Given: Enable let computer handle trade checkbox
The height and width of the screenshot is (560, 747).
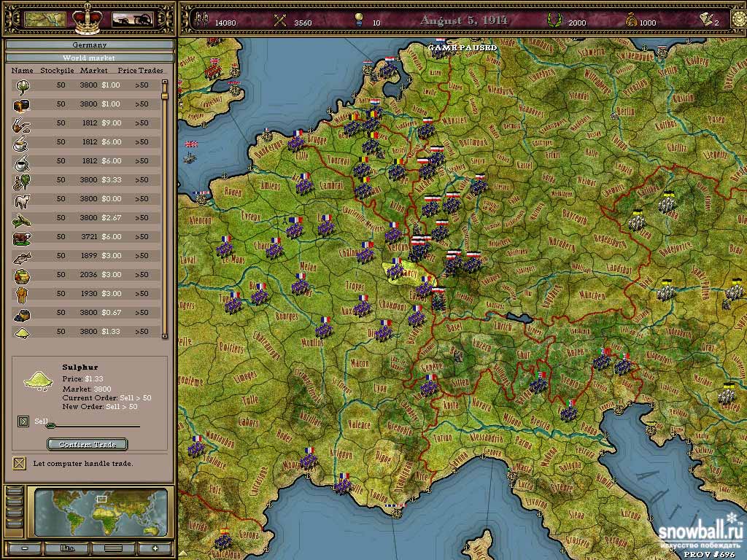Looking at the screenshot, I should (20, 463).
